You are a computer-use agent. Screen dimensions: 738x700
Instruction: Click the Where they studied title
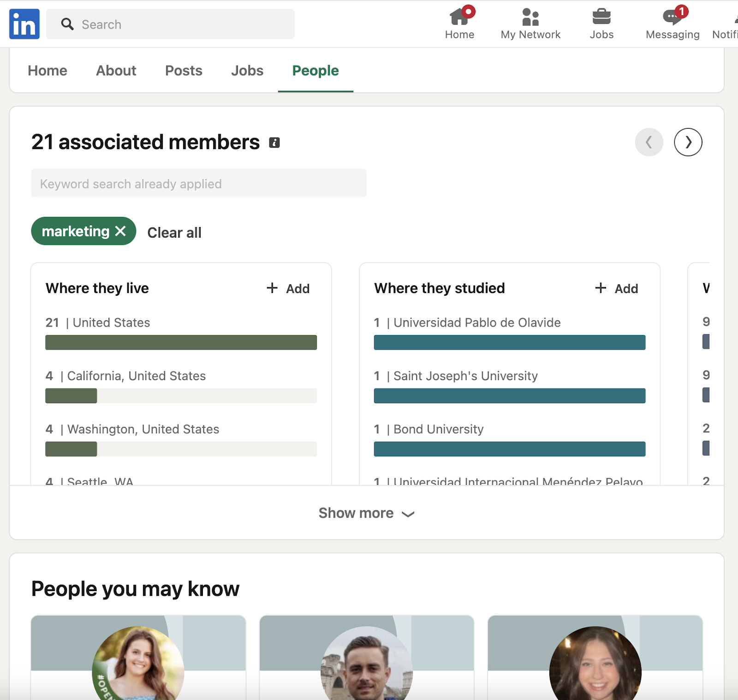click(x=440, y=288)
